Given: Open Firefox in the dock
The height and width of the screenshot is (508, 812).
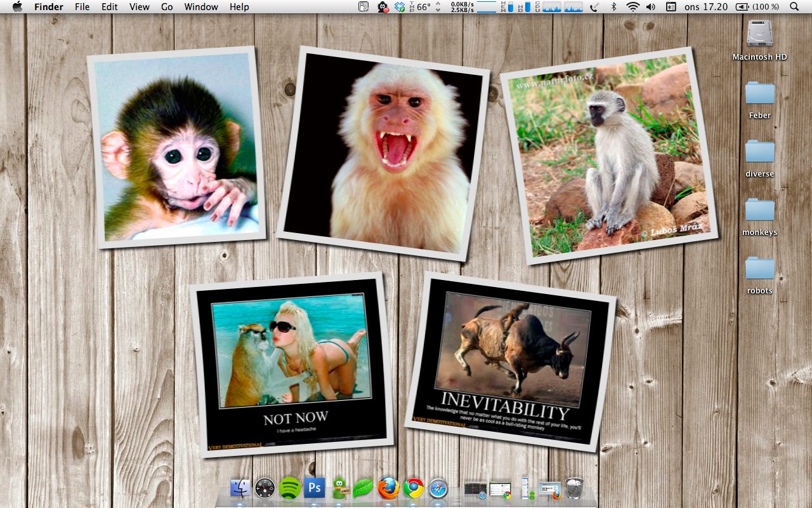Looking at the screenshot, I should tap(389, 488).
